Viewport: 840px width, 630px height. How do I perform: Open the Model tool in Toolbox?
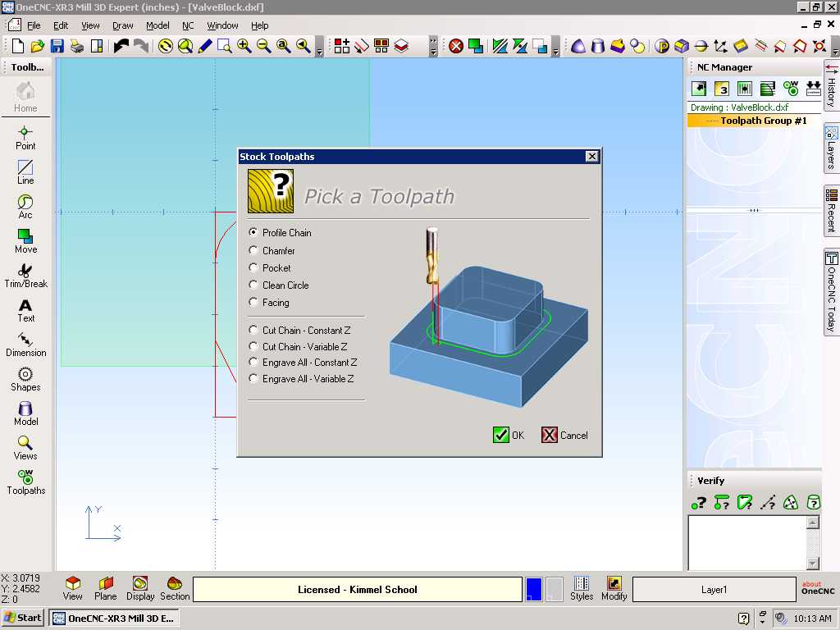tap(25, 413)
